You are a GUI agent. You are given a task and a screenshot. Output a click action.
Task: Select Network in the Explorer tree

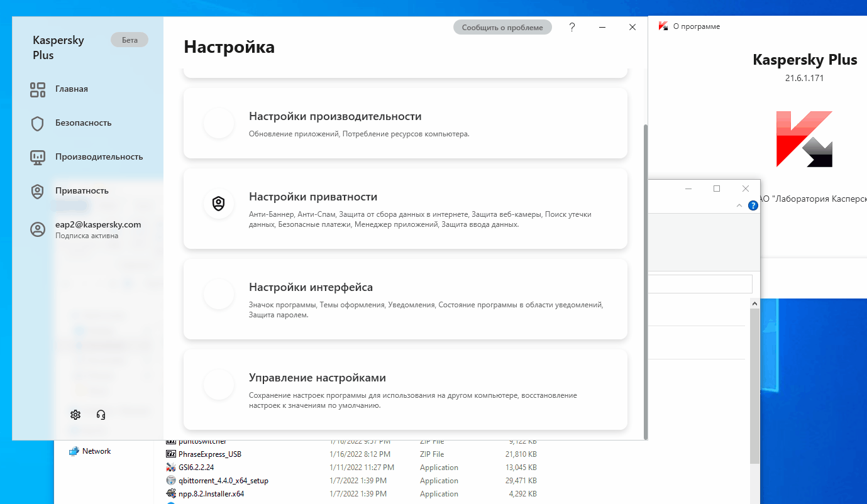click(x=96, y=451)
